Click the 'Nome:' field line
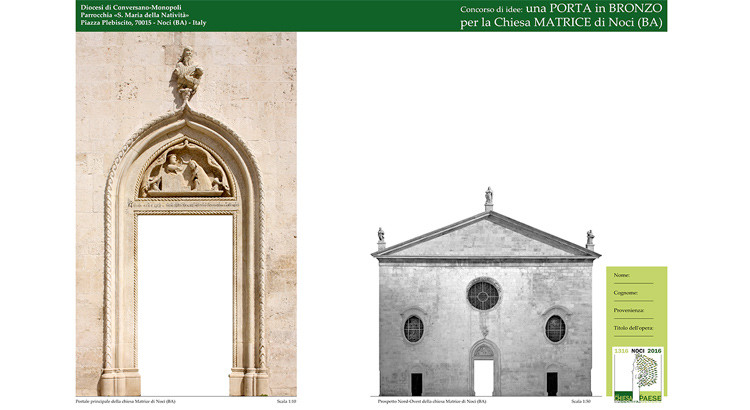Screen dimensions: 750x410 (633, 283)
